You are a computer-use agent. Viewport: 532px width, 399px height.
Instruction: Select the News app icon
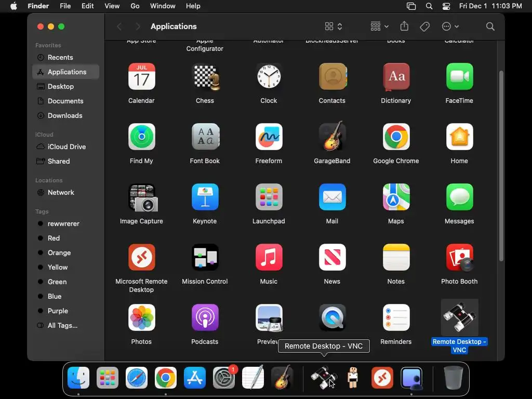pos(332,257)
